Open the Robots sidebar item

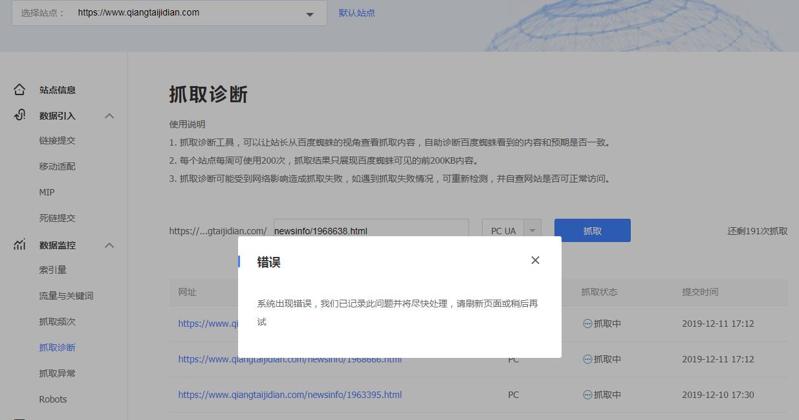tap(53, 399)
